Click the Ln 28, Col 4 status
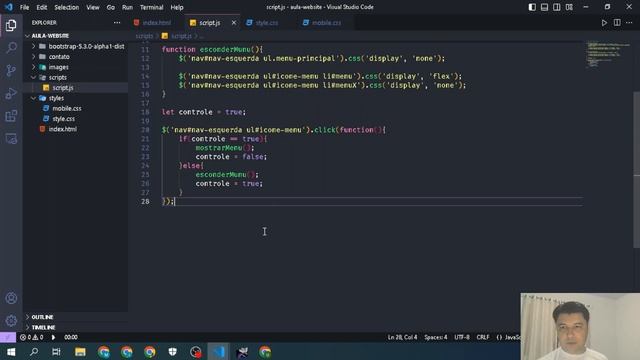This screenshot has height=360, width=640. coord(402,337)
